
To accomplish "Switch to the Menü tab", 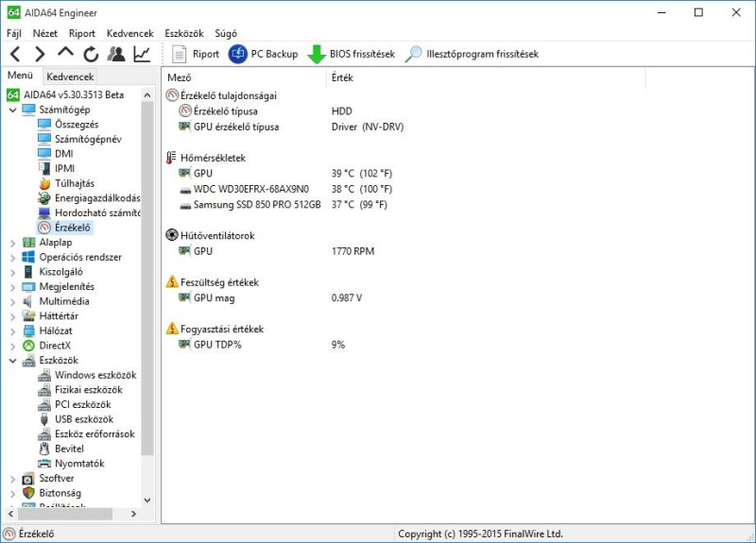I will tap(20, 76).
